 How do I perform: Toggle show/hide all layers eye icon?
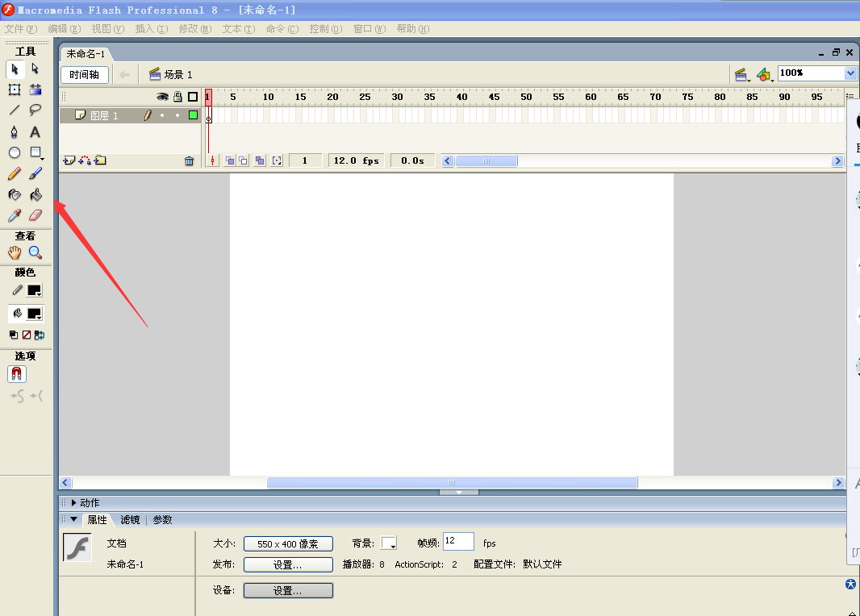162,97
